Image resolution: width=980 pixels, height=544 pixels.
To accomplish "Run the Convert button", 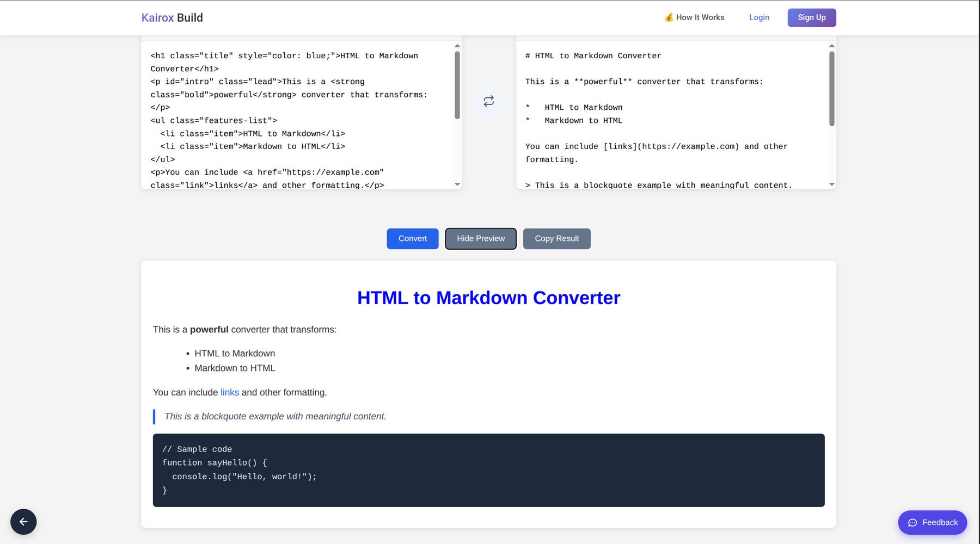I will (x=412, y=239).
